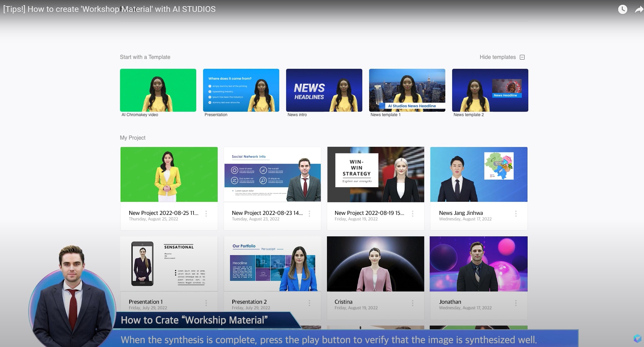The width and height of the screenshot is (644, 347).
Task: Click the video title at the top
Action: coord(109,9)
